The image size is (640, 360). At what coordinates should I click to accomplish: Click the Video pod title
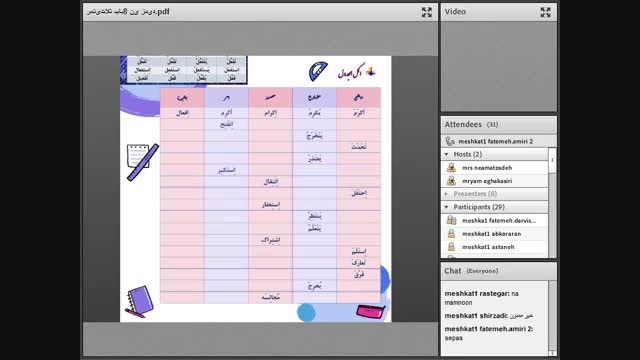[x=455, y=12]
